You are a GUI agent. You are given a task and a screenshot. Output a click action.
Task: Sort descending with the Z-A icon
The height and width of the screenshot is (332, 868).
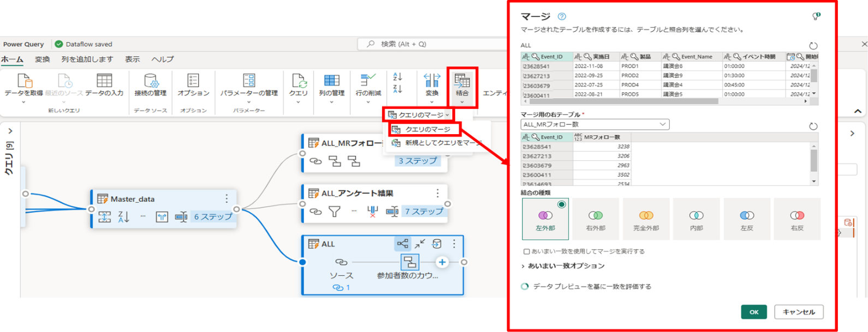[x=397, y=89]
